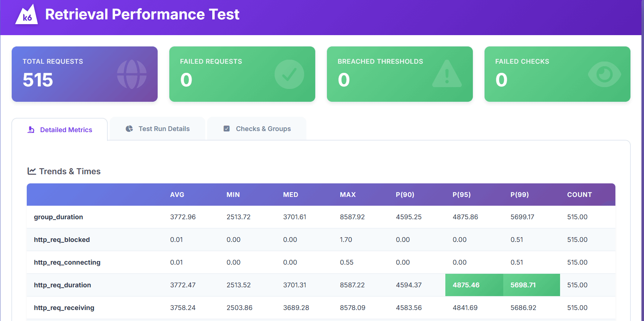Select the http_req_blocked row label
Screen dimensions: 644x321
pyautogui.click(x=62, y=240)
